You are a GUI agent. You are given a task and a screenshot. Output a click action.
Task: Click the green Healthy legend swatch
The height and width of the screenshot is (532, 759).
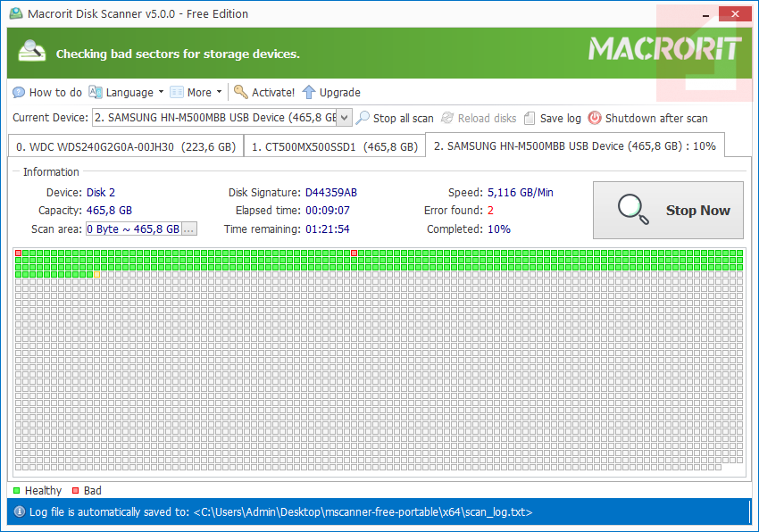(17, 490)
